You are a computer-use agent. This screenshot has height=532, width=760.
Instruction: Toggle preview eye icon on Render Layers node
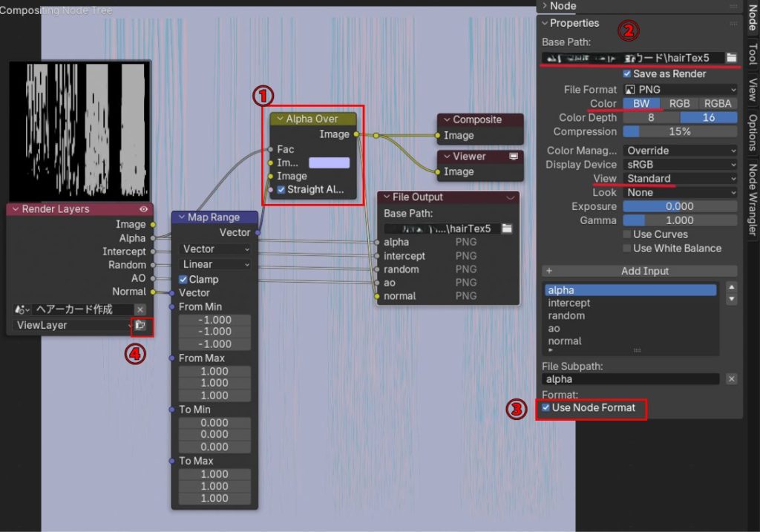[143, 209]
